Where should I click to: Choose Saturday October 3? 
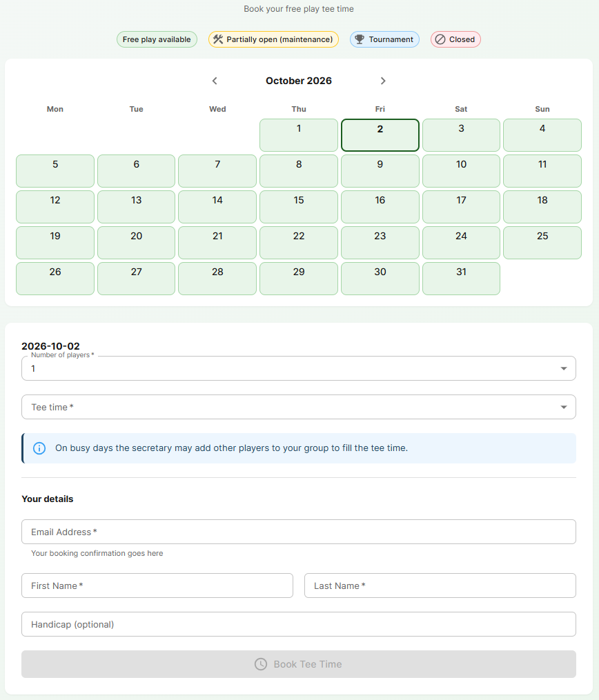pyautogui.click(x=461, y=134)
